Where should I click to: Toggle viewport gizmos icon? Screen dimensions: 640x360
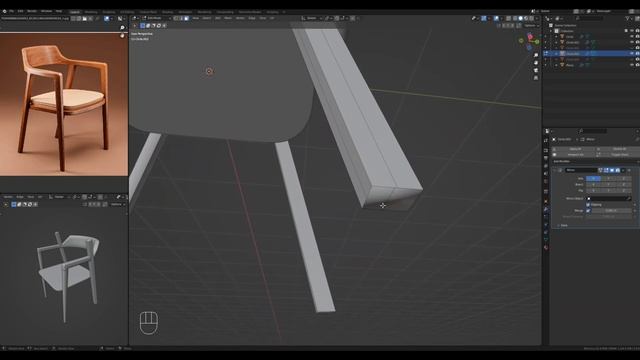[483, 18]
